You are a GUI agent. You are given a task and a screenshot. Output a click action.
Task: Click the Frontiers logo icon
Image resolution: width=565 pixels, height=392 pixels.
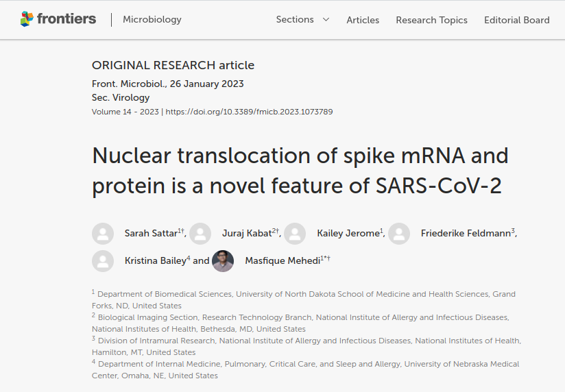[x=27, y=19]
